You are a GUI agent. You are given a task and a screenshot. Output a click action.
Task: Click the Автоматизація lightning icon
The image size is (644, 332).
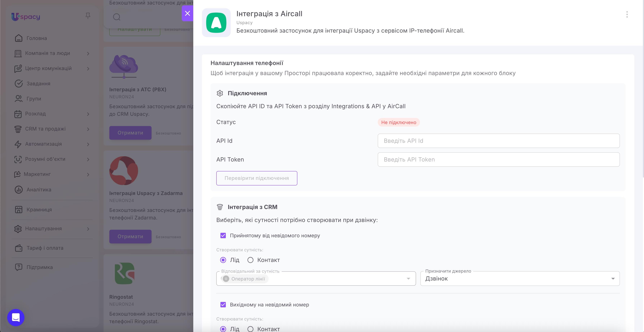tap(18, 144)
